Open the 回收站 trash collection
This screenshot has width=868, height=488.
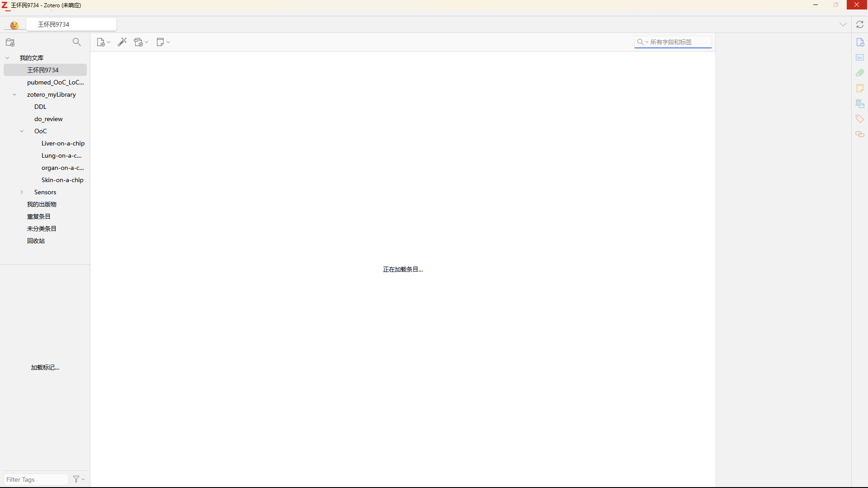(36, 241)
